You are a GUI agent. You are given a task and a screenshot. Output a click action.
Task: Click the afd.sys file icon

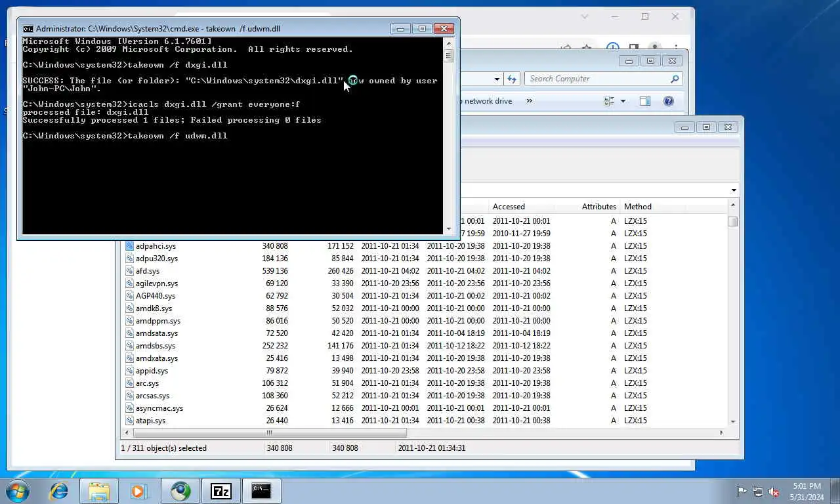pos(129,271)
